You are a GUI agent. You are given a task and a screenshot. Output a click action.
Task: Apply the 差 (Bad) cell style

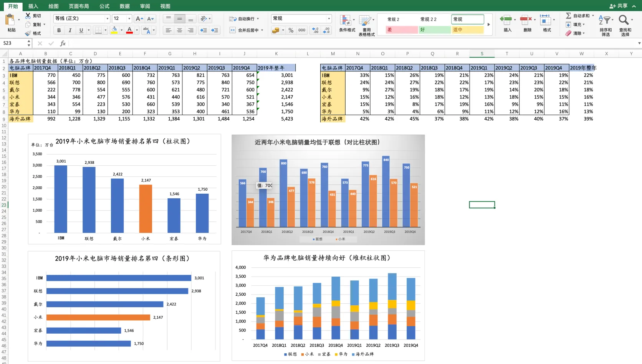(x=402, y=30)
